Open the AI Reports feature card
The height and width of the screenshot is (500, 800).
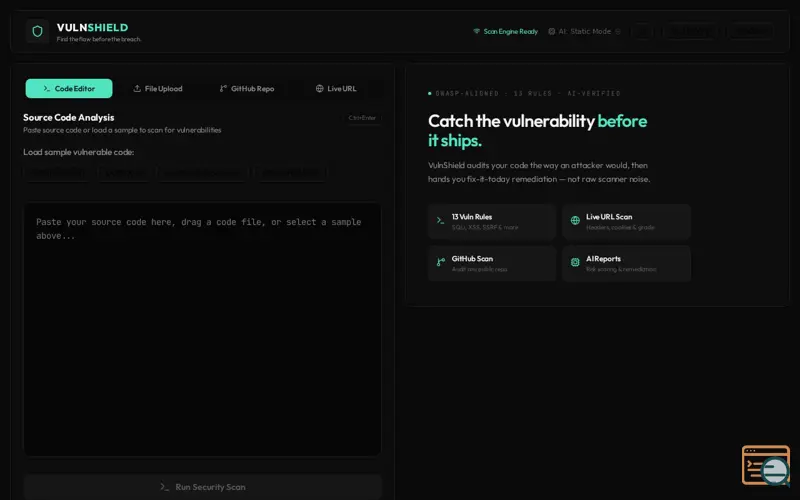[627, 263]
